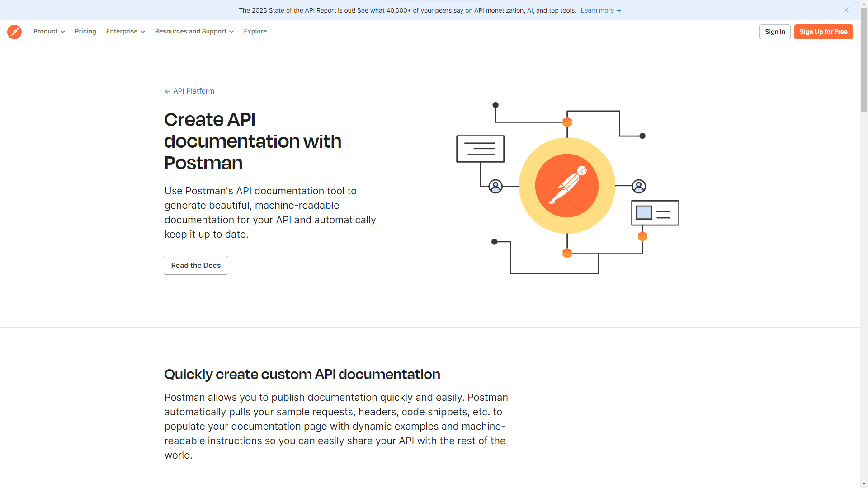The image size is (868, 488).
Task: Click the top orange hexagon node
Action: 567,122
